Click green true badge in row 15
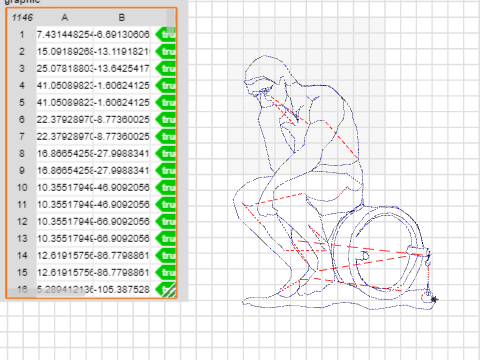The width and height of the screenshot is (480, 360). (165, 272)
